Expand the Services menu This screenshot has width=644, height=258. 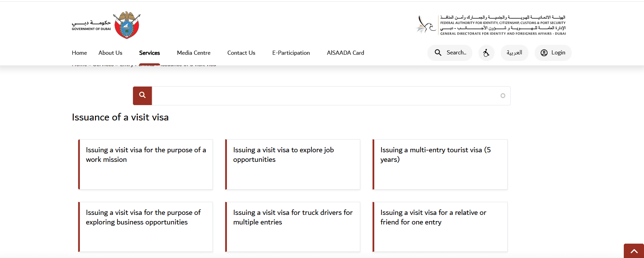click(149, 53)
